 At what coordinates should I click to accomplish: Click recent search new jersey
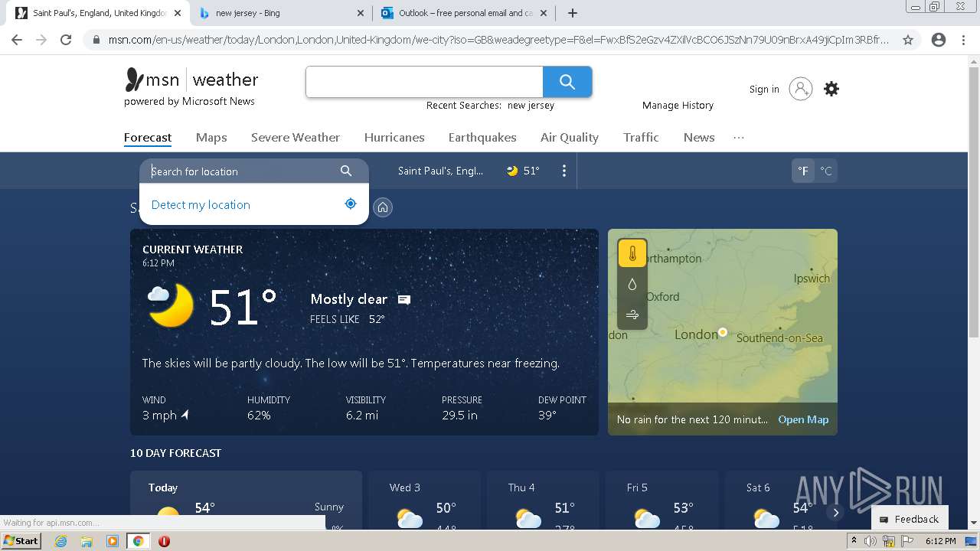point(531,106)
